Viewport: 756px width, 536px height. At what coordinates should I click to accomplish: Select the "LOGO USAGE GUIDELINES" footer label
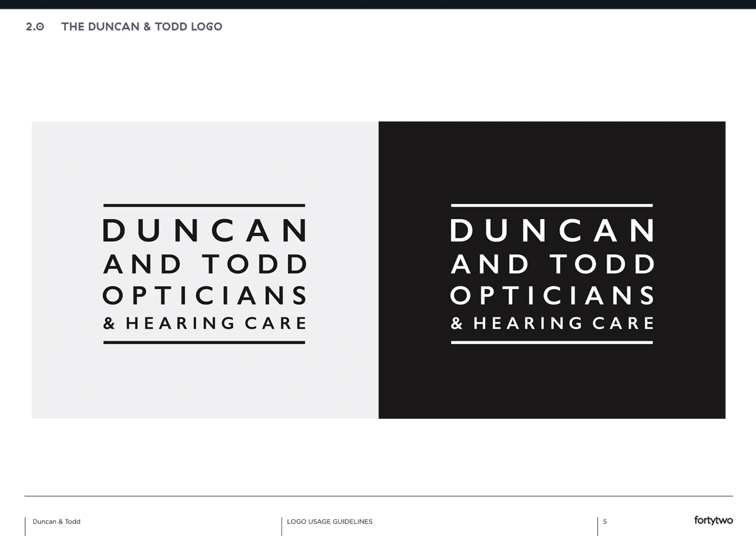329,522
